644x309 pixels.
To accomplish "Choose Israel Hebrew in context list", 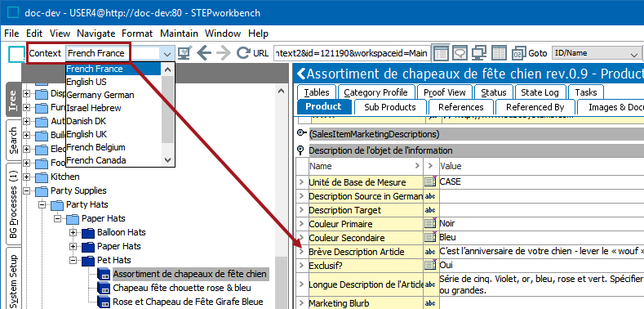I will pyautogui.click(x=113, y=108).
